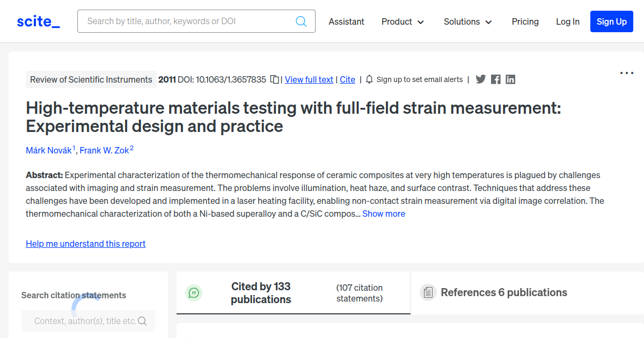
Task: Share the paper on Facebook
Action: click(496, 79)
